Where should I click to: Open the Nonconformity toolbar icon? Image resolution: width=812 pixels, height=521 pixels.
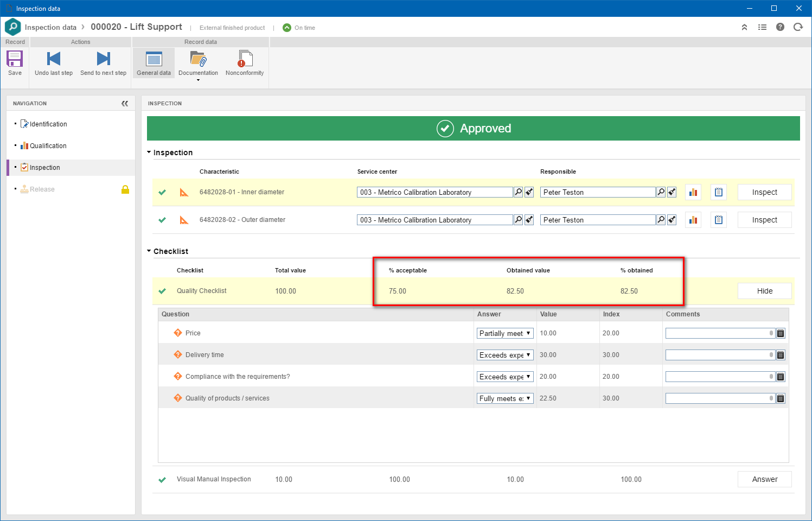pos(245,59)
